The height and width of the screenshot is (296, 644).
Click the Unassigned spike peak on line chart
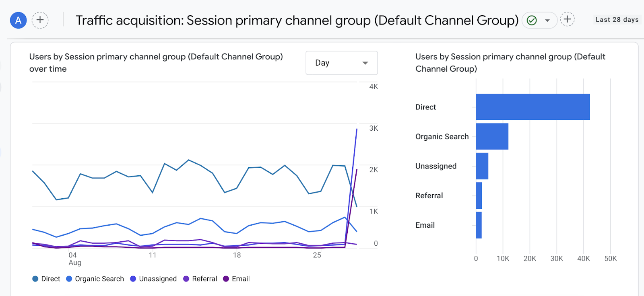click(x=357, y=129)
